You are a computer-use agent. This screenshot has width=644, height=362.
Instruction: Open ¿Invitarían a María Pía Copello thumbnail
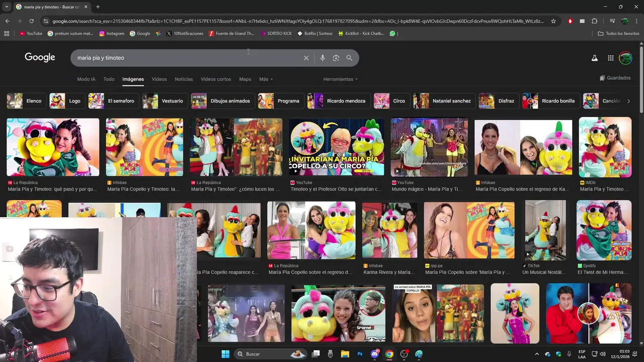pyautogui.click(x=337, y=146)
